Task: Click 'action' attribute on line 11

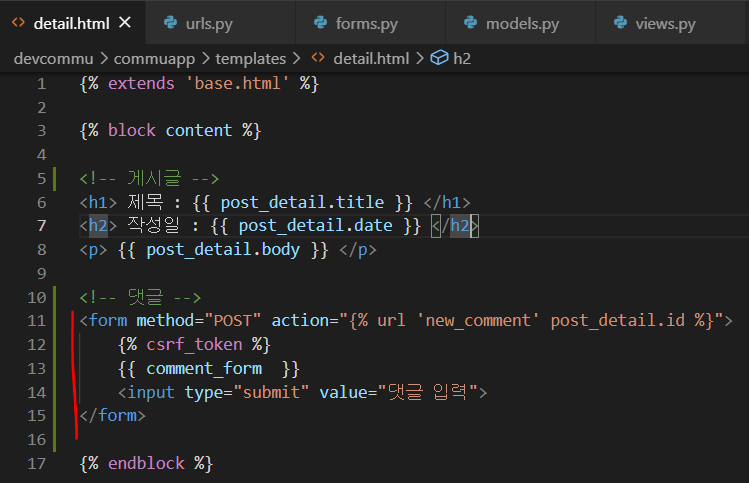Action: pos(300,320)
